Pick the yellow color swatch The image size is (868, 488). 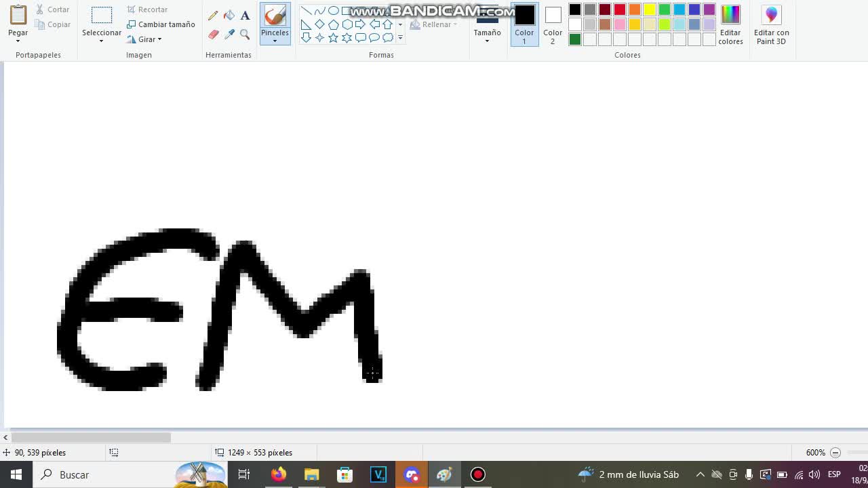pyautogui.click(x=650, y=9)
